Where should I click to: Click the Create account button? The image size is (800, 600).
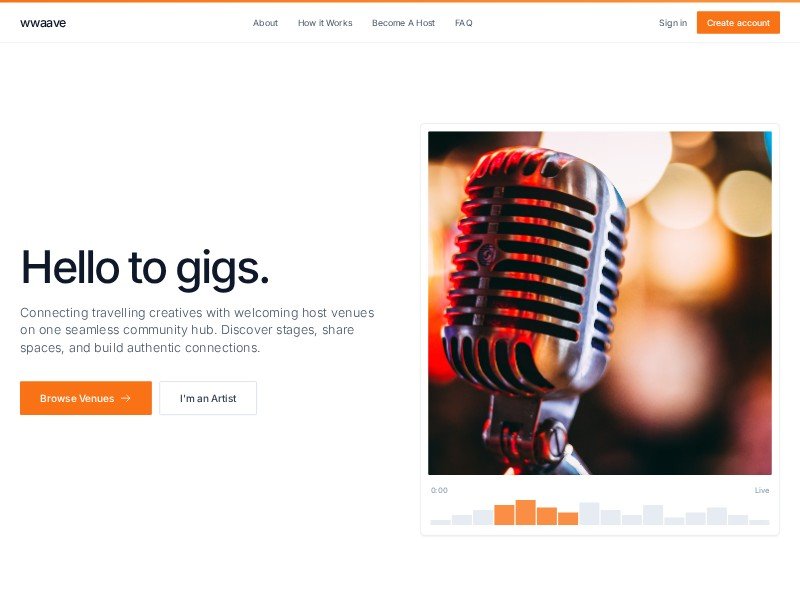[738, 23]
